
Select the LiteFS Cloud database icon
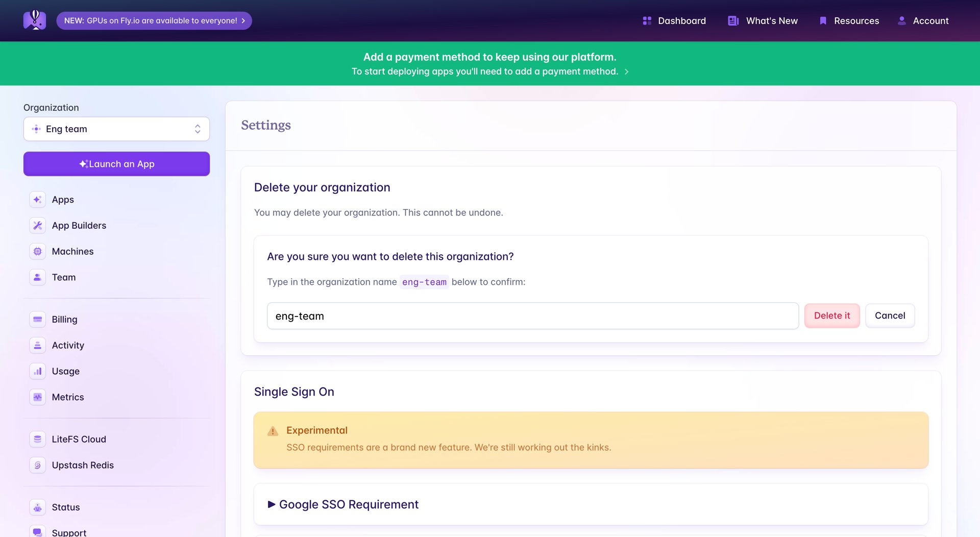coord(37,439)
